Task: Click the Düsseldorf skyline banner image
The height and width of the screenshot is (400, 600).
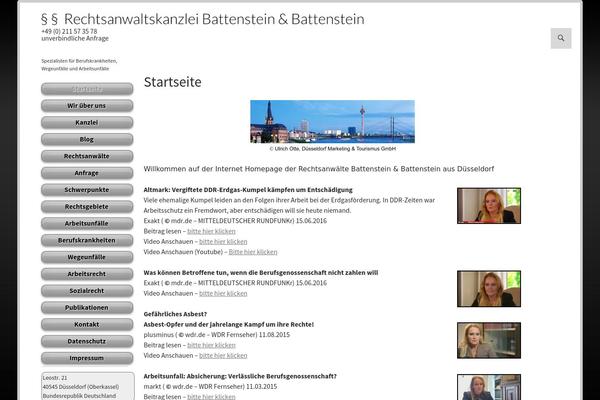Action: tap(333, 121)
